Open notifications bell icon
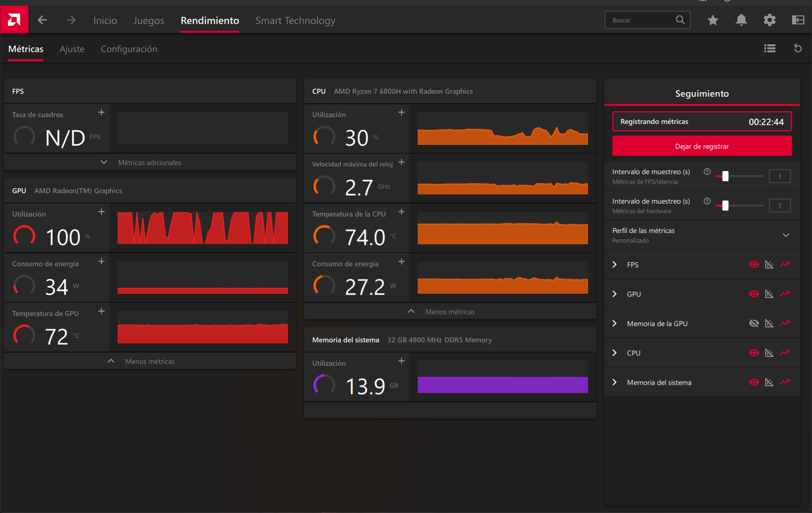Viewport: 812px width, 513px height. point(741,20)
